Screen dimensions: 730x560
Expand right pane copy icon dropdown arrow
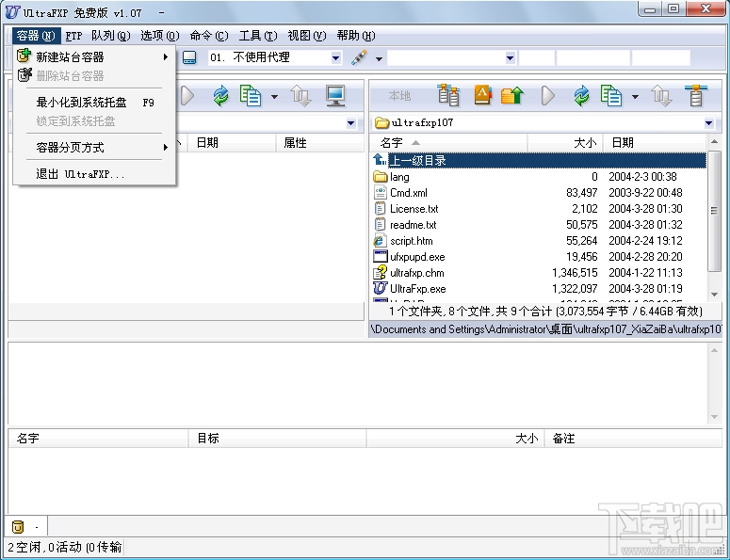[x=635, y=97]
